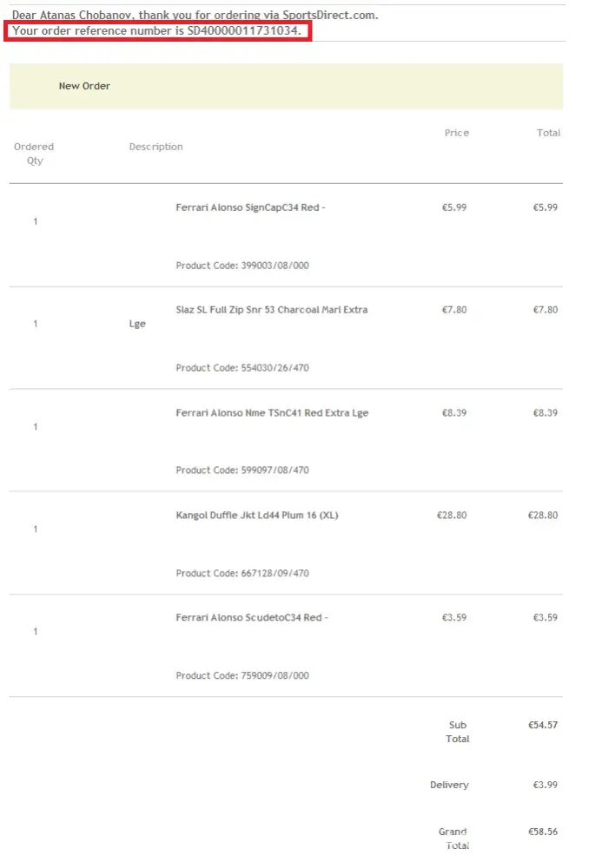This screenshot has width=602, height=868.
Task: Click Product Code 554030/26/470
Action: [x=242, y=368]
